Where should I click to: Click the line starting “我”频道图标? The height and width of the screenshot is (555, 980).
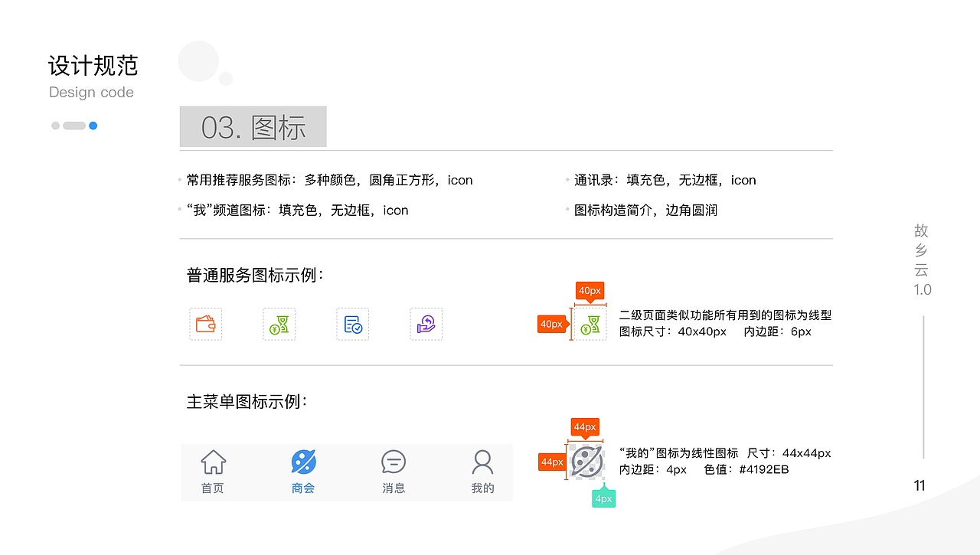coord(297,211)
